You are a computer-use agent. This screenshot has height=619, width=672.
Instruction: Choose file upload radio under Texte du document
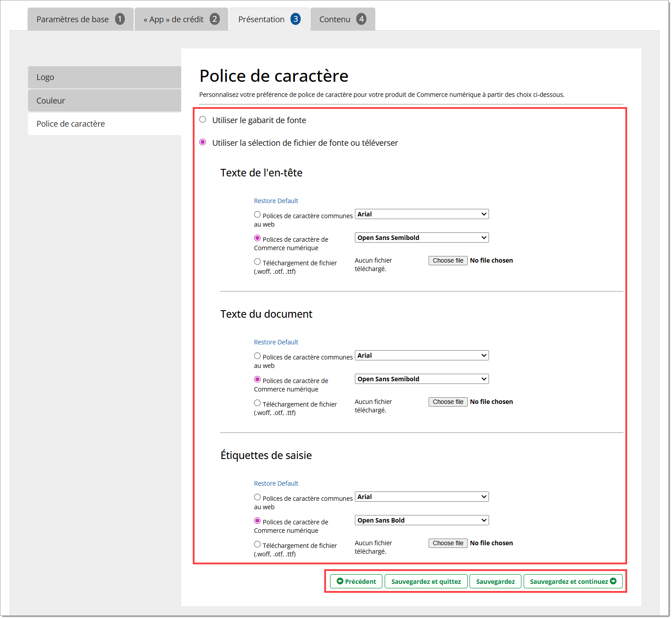(257, 403)
